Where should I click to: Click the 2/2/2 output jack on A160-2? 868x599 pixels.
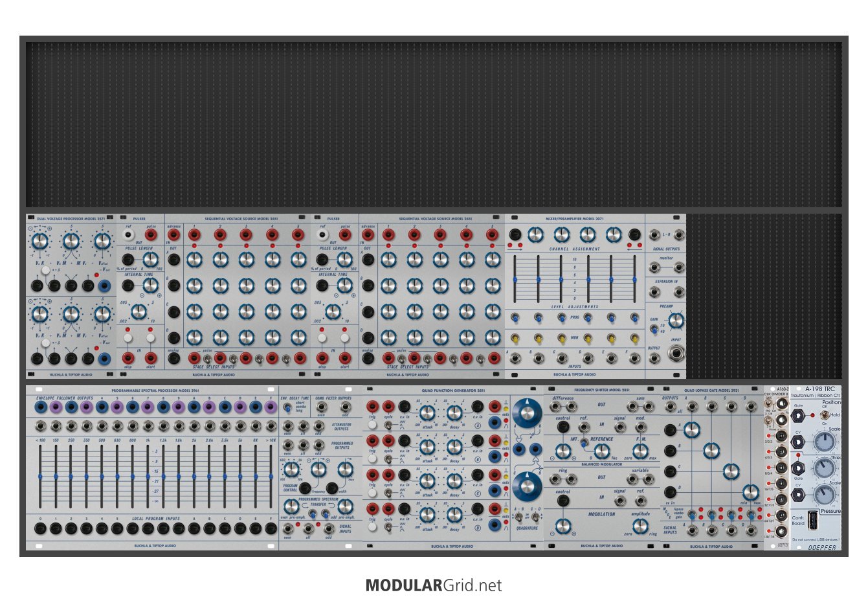pyautogui.click(x=782, y=435)
